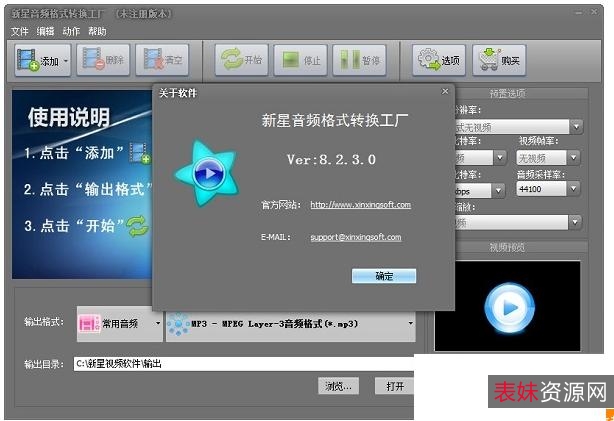Expand the bottom dropdown in preset options

pos(574,222)
